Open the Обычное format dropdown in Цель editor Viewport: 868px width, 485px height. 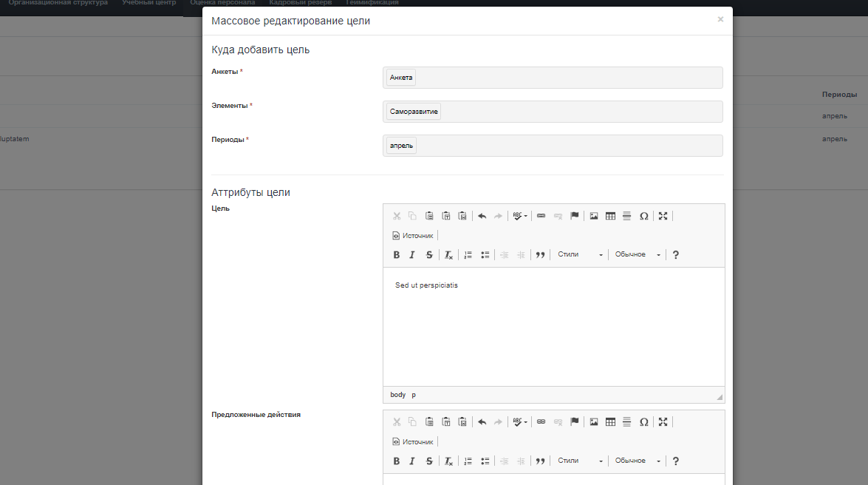point(638,255)
